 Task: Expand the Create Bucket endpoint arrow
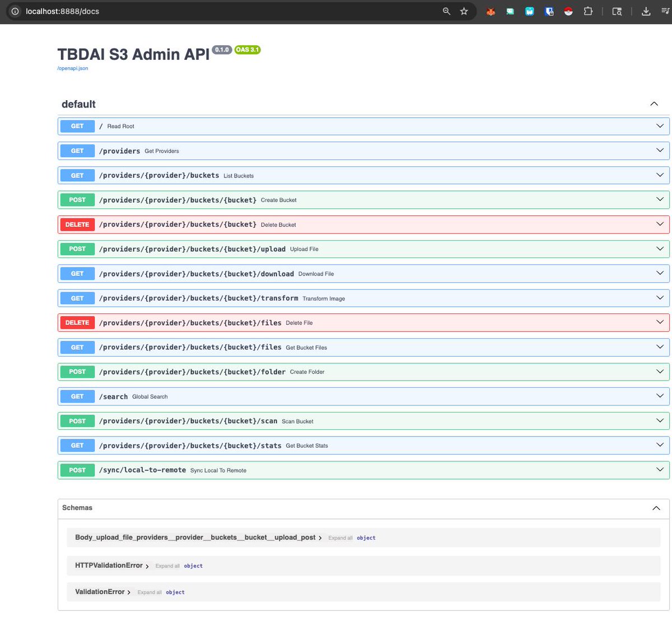660,200
